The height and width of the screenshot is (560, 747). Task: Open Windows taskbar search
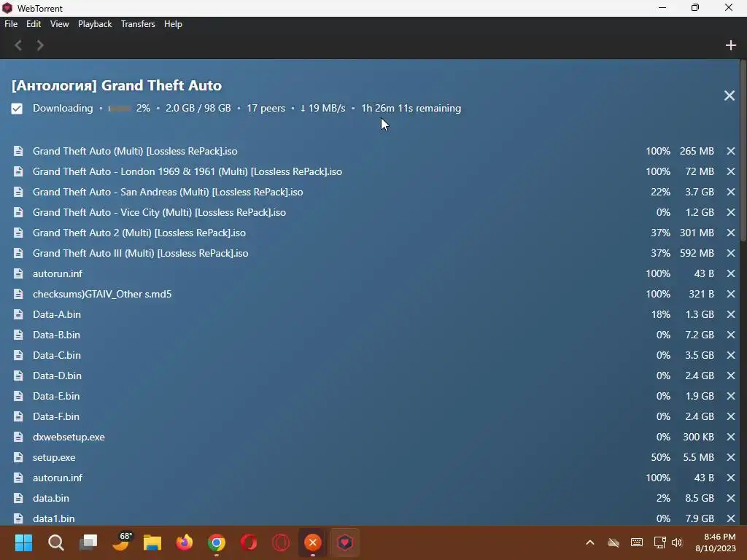coord(55,542)
